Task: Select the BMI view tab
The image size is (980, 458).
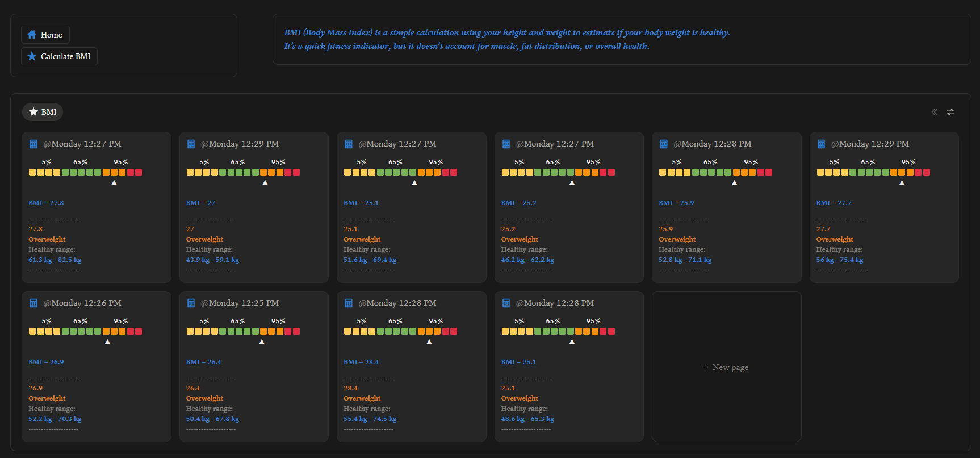Action: coord(43,112)
